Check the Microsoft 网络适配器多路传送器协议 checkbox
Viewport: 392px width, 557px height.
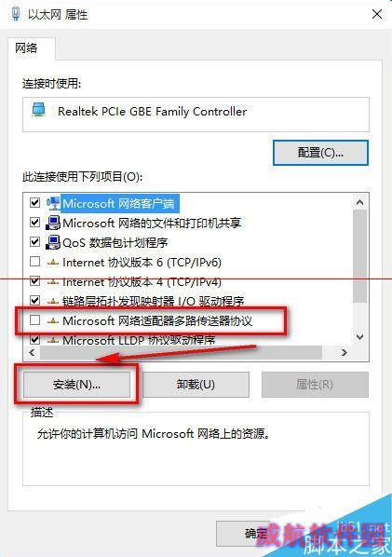pos(34,320)
